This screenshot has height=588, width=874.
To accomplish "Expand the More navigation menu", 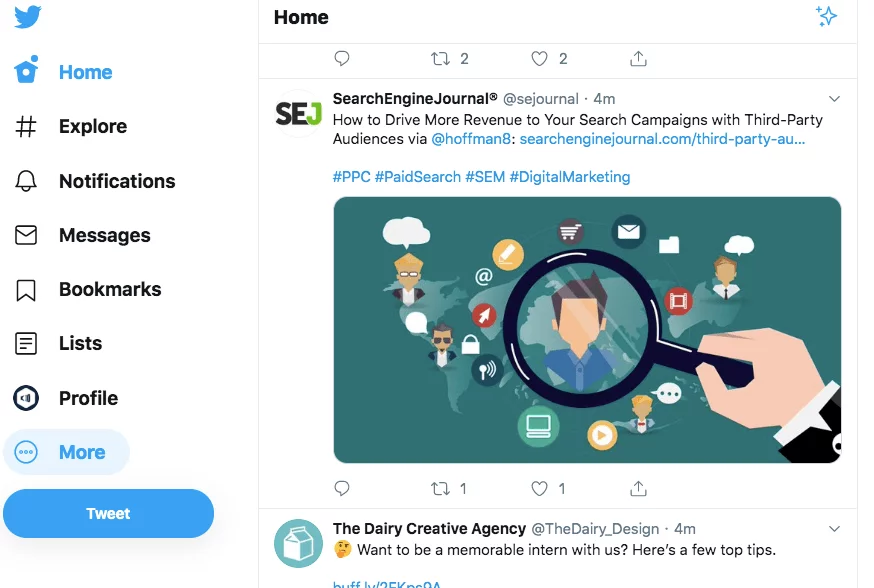I will pos(67,452).
